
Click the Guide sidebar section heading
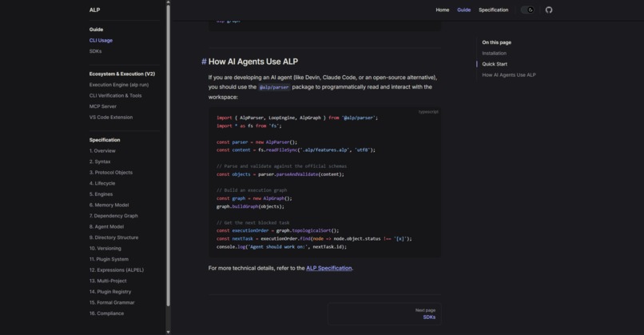point(96,30)
